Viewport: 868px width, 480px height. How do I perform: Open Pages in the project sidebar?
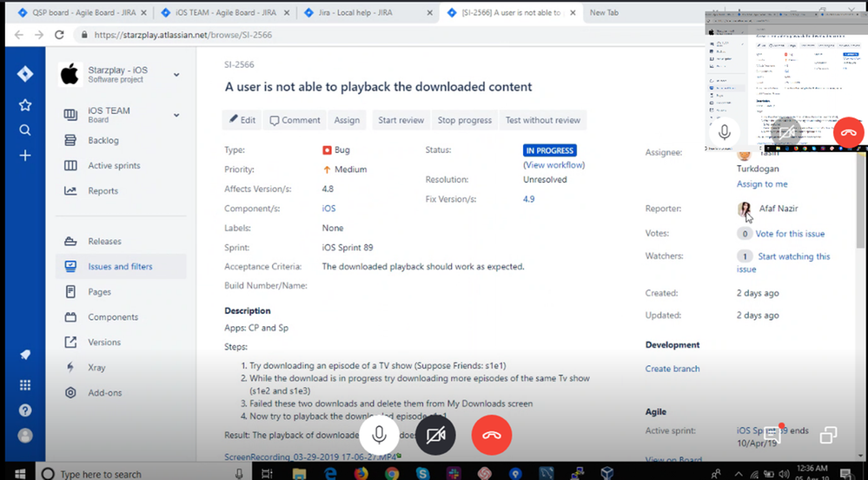[100, 291]
